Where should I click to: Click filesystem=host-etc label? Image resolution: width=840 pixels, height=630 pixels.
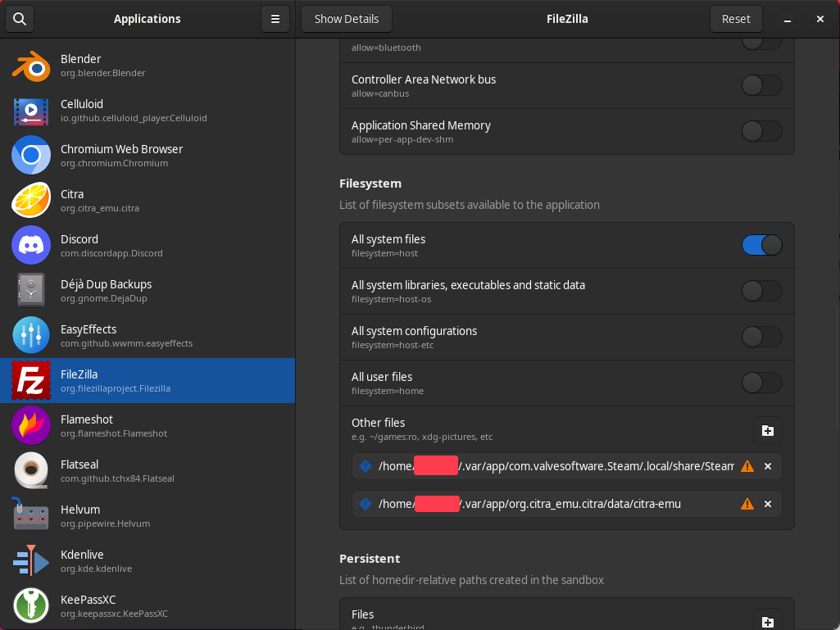point(393,345)
